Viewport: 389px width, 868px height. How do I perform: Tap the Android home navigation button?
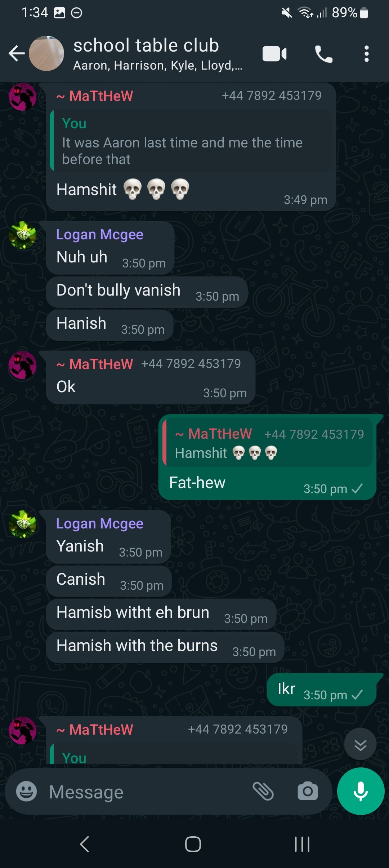(x=193, y=844)
